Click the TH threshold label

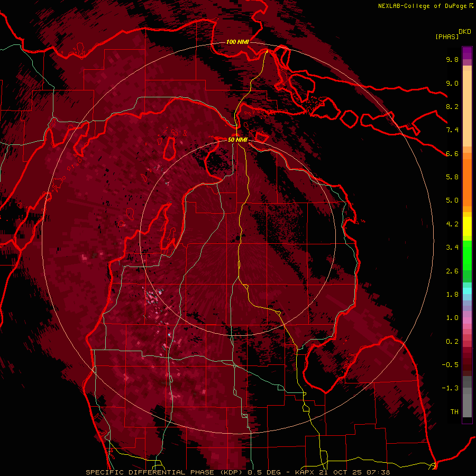click(x=454, y=412)
